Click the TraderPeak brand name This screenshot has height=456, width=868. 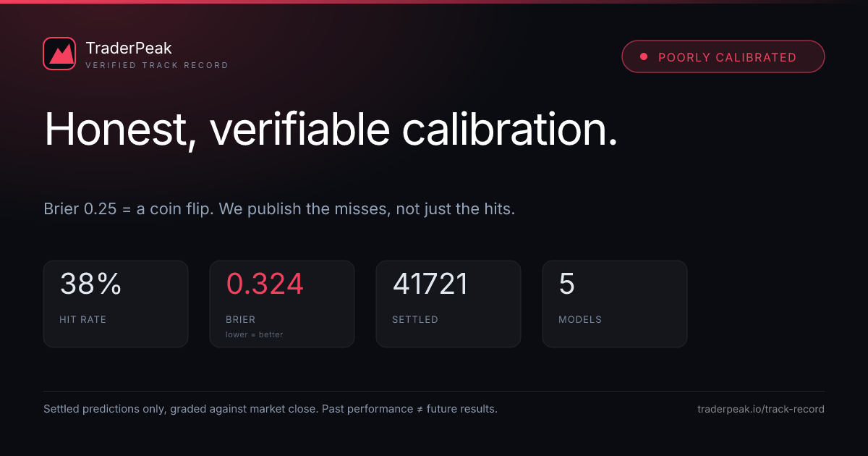coord(129,48)
